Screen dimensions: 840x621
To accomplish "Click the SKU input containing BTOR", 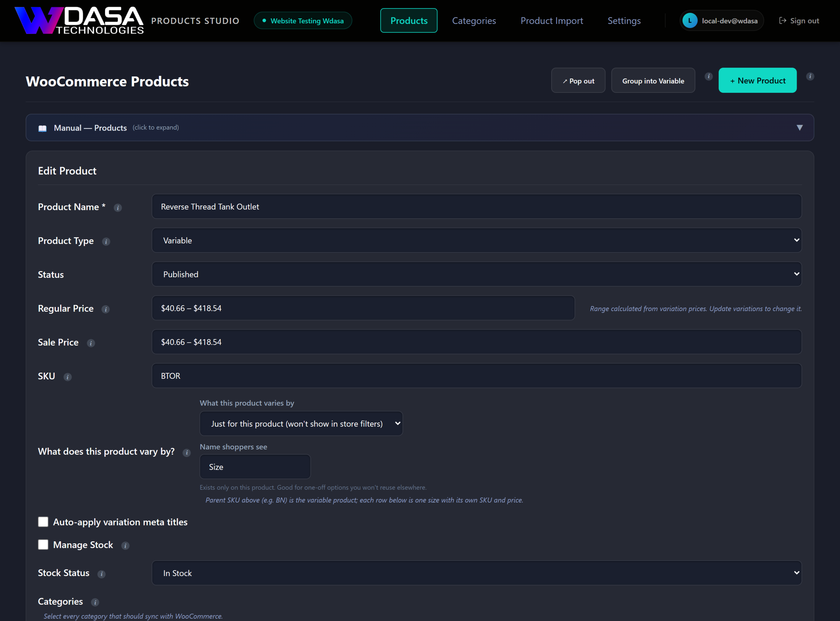I will point(476,375).
